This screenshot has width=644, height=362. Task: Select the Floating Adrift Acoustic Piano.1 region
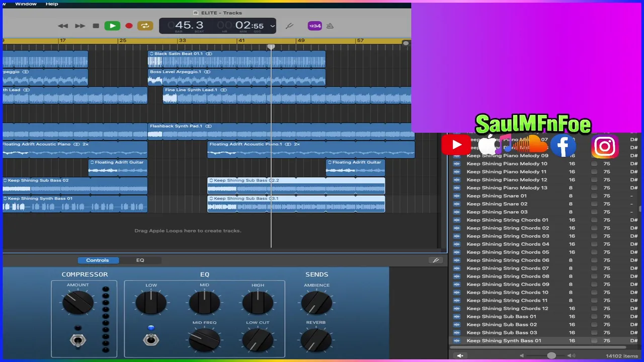311,149
